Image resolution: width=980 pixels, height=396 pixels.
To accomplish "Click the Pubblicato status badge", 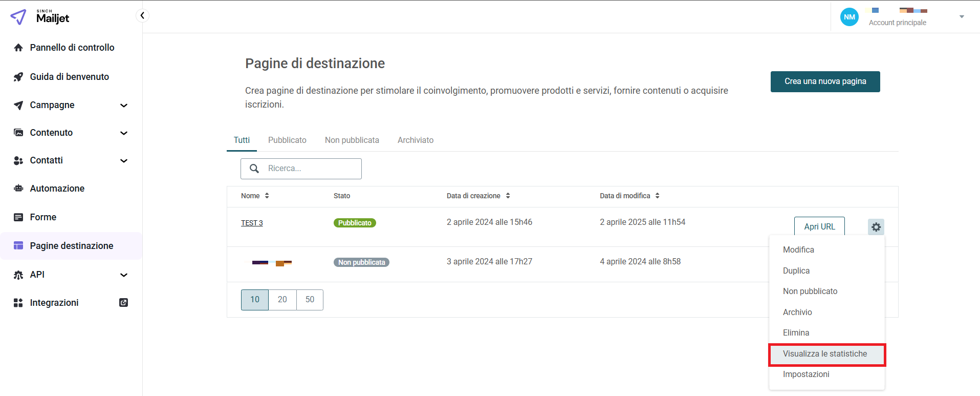I will [355, 223].
